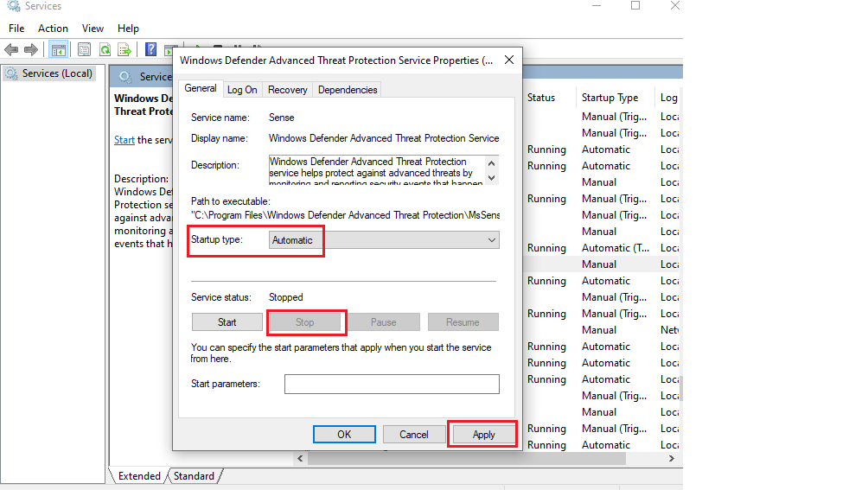This screenshot has width=868, height=490.
Task: Click the Start link in the Extended pane
Action: pyautogui.click(x=124, y=140)
